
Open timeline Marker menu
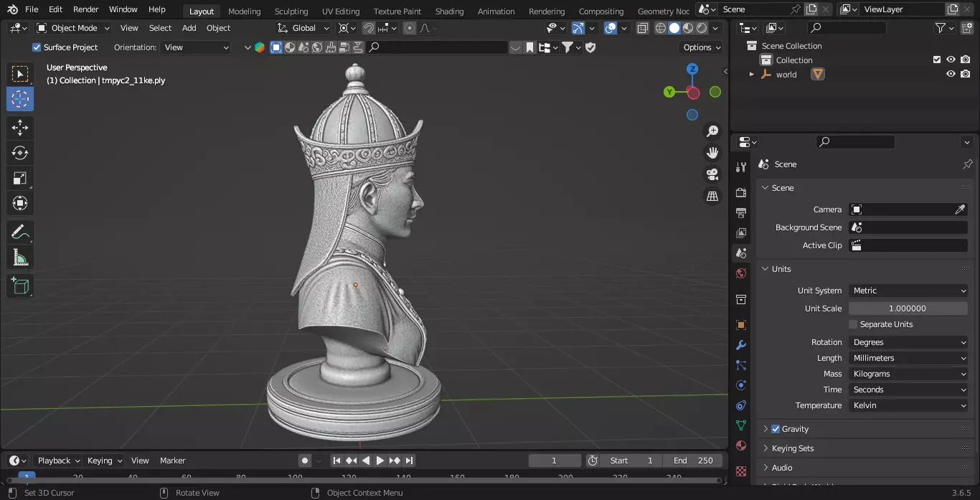172,461
